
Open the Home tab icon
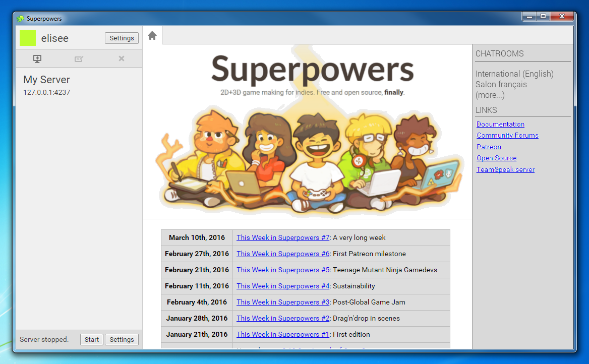[x=152, y=36]
